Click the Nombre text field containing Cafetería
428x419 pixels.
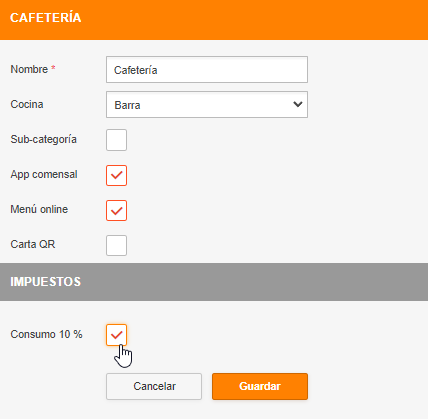click(207, 70)
